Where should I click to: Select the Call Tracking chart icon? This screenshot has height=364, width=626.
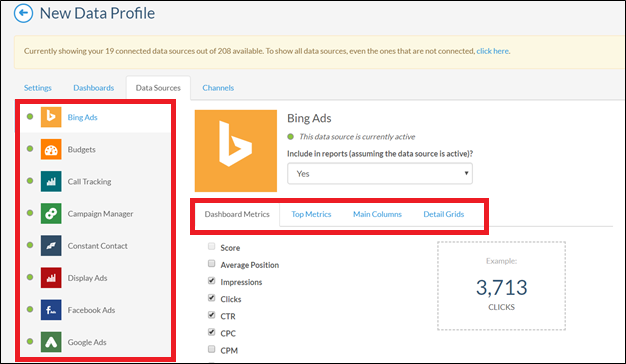[51, 181]
